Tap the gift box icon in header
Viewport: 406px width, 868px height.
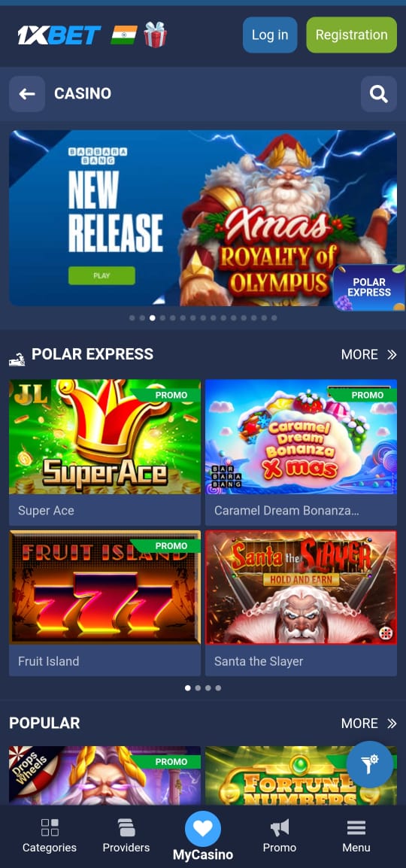pos(156,35)
